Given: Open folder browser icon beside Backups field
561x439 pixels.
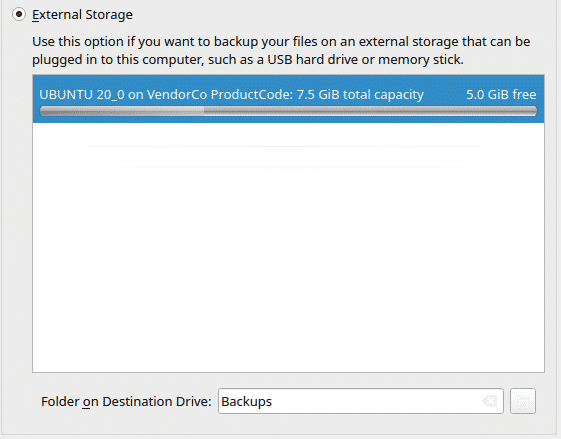Looking at the screenshot, I should (523, 401).
